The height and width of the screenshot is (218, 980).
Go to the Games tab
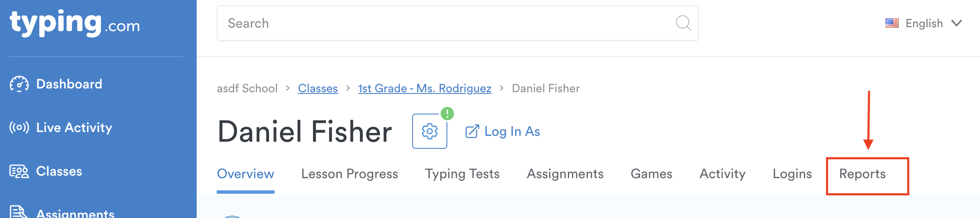[652, 174]
